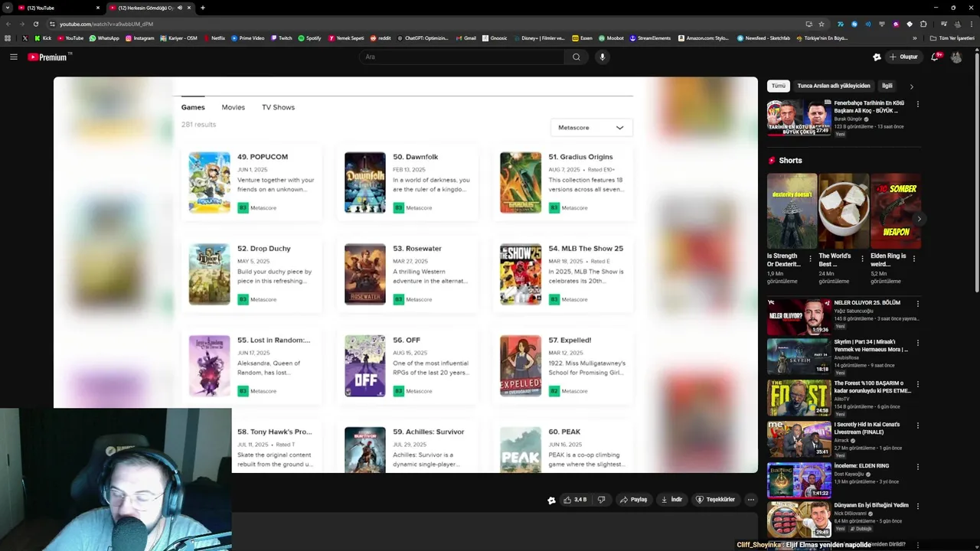Screen dimensions: 980x551
Task: Open the browser extensions puzzle icon
Action: tap(923, 24)
